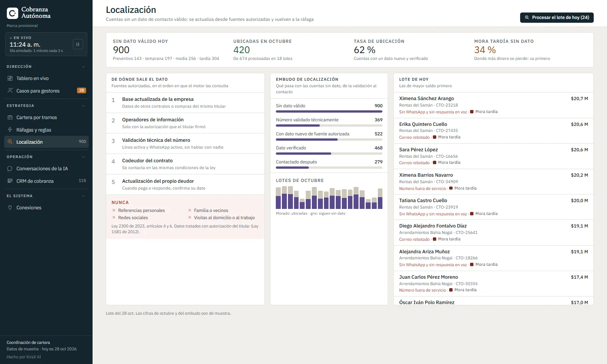The height and width of the screenshot is (364, 607).
Task: Click the Tablero en vivo grid icon
Action: tap(10, 78)
